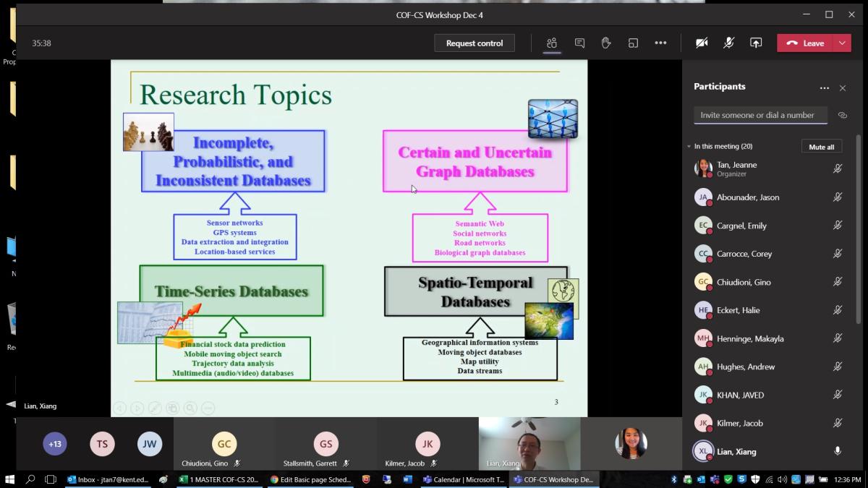Collapse the 'In this meeting (20)' list
Viewport: 868px width, 488px height.
[x=689, y=147]
